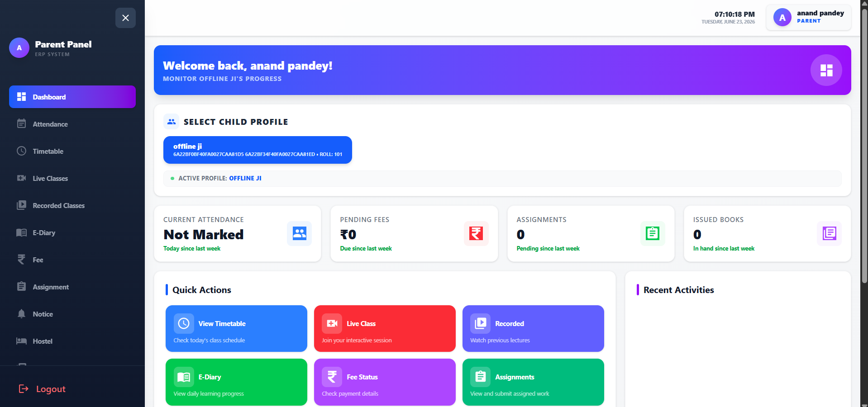This screenshot has height=407, width=868.
Task: Open the green E-Diary quick action
Action: 236,382
